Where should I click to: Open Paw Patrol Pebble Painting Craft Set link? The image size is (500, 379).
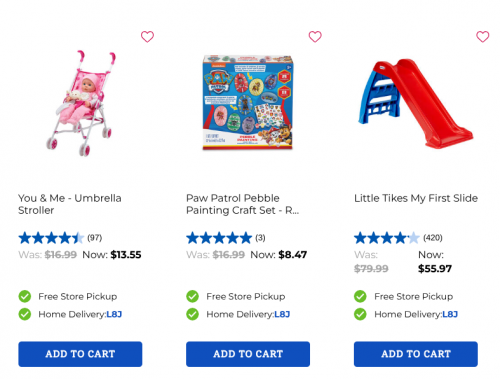pyautogui.click(x=243, y=204)
